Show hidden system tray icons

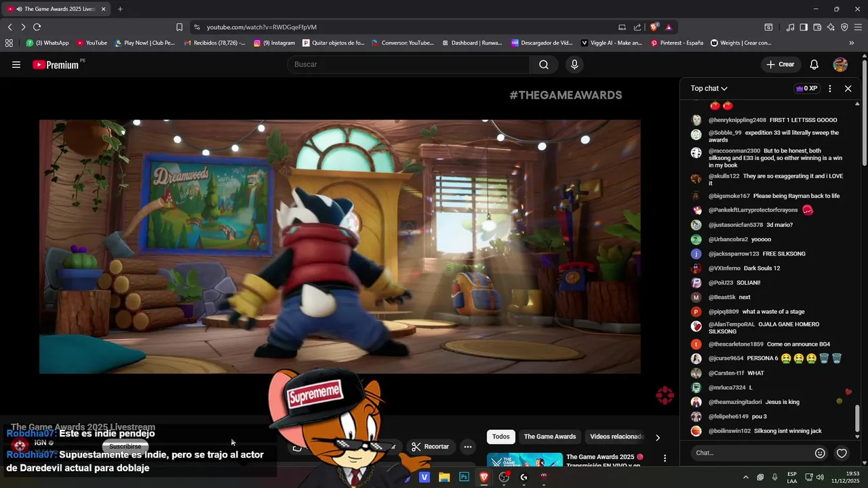(746, 477)
